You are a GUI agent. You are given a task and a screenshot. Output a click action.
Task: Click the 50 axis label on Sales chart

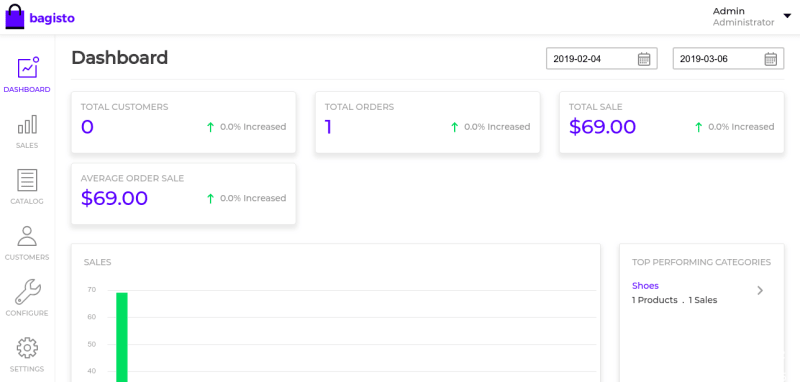pos(91,344)
